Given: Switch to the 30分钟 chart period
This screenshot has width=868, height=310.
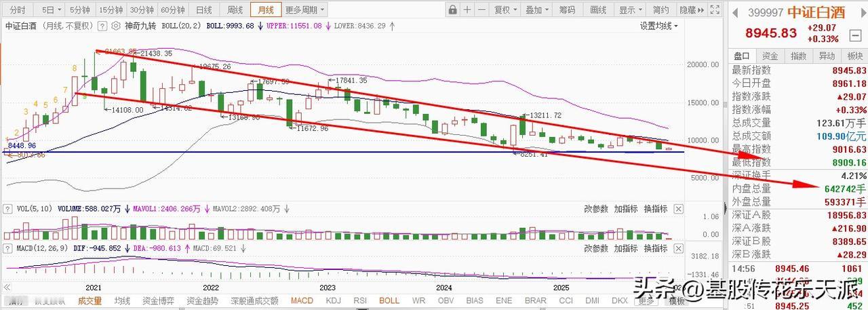Looking at the screenshot, I should 142,9.
